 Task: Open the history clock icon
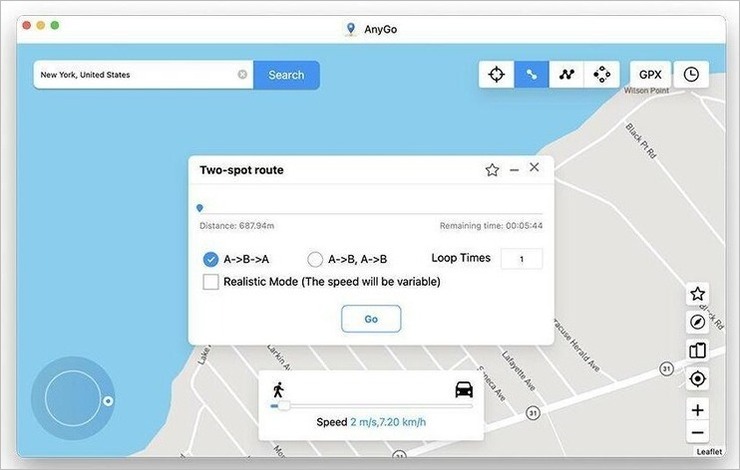tap(691, 75)
